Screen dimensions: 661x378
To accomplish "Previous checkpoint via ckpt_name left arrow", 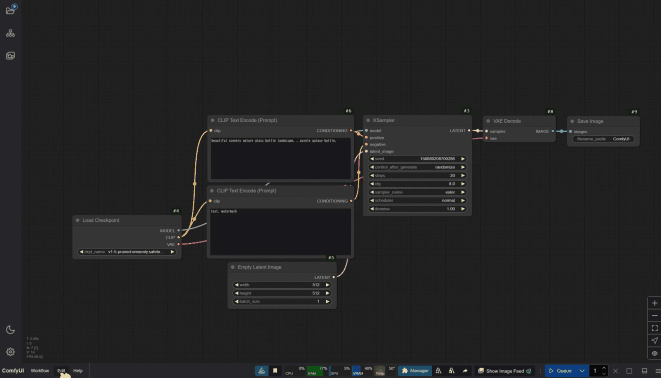I will tap(81, 252).
